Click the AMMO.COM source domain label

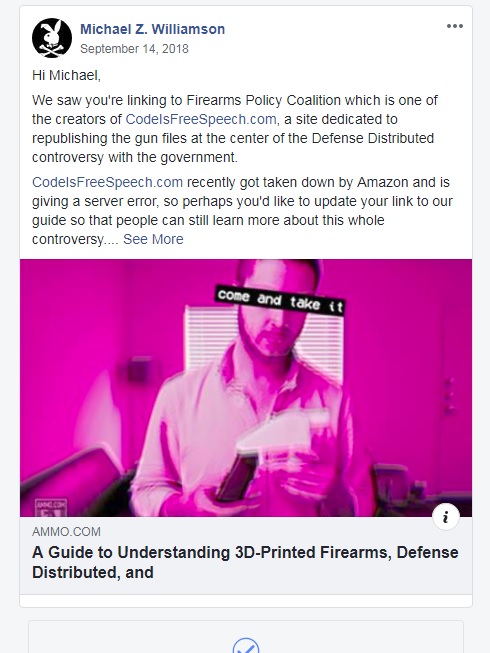(66, 532)
